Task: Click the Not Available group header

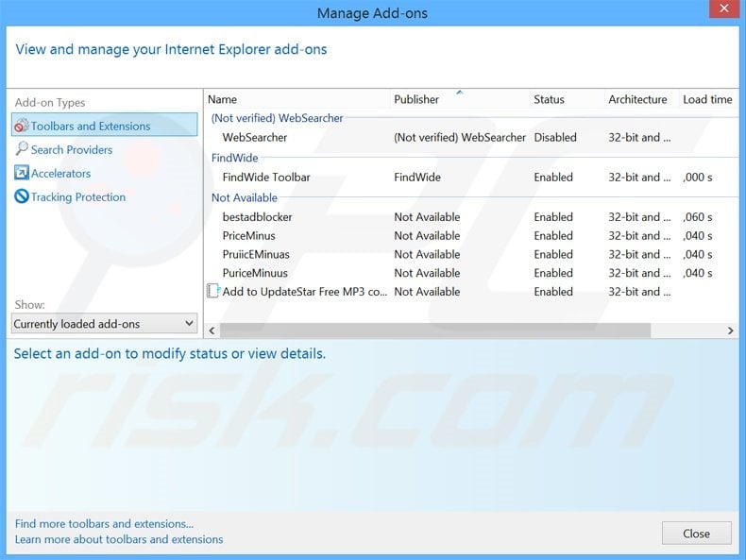Action: click(244, 197)
